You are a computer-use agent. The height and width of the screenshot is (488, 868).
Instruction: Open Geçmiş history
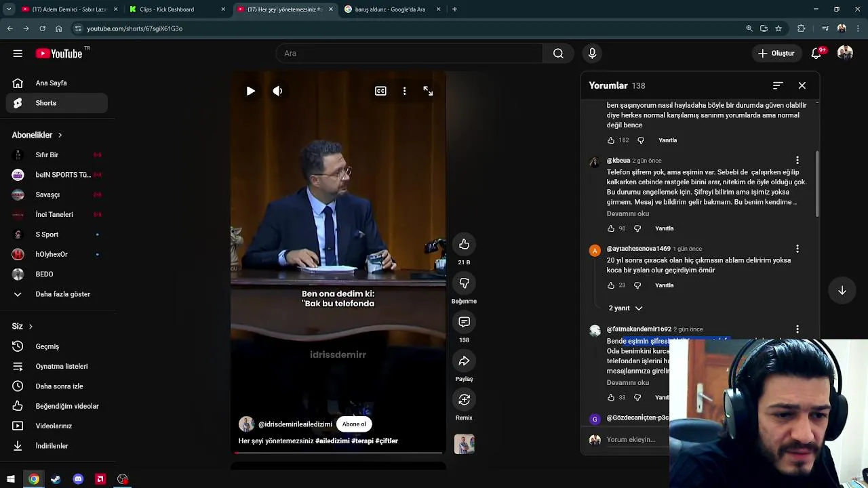57,346
